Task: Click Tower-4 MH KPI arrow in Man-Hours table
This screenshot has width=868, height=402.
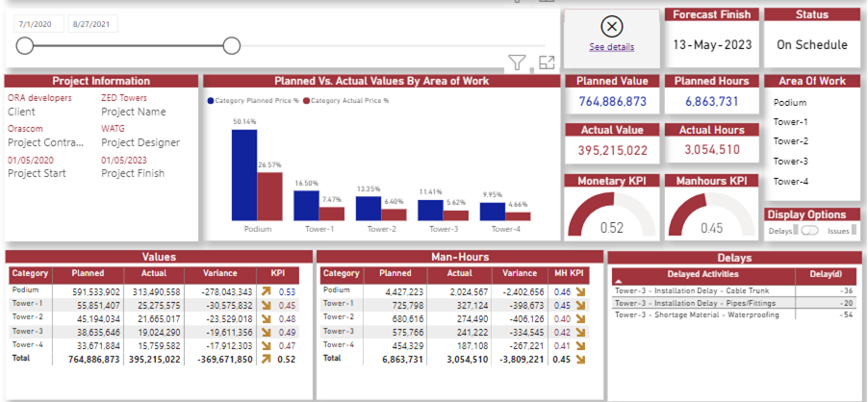Action: click(580, 345)
